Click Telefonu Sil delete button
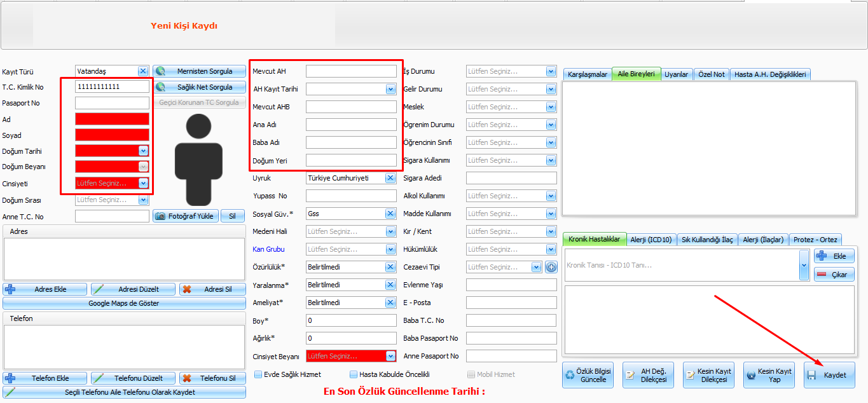This screenshot has width=868, height=403. pos(212,378)
